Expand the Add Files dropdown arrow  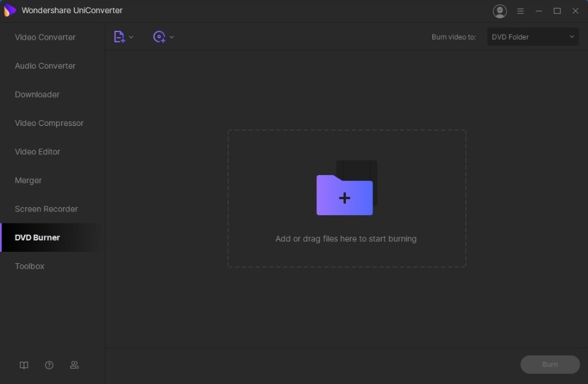coord(131,37)
